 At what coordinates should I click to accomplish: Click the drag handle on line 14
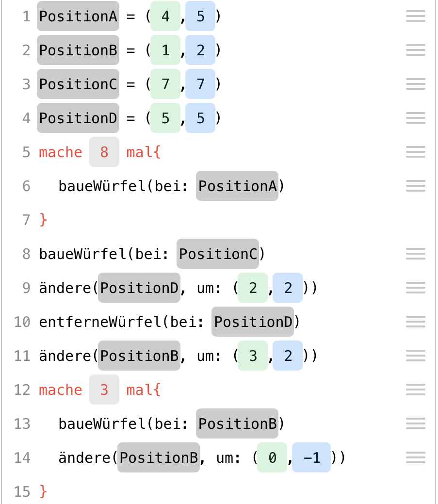415,457
